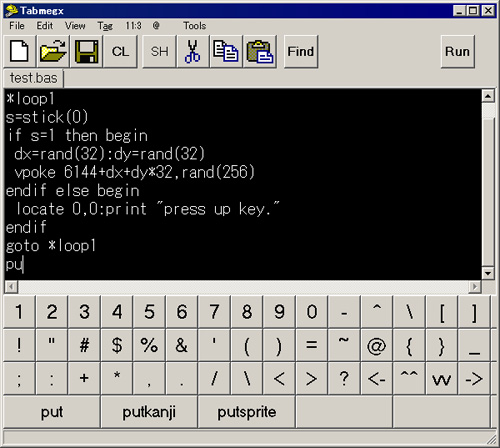This screenshot has height=448, width=500.
Task: Tap the ']' bracket key
Action: point(474,312)
